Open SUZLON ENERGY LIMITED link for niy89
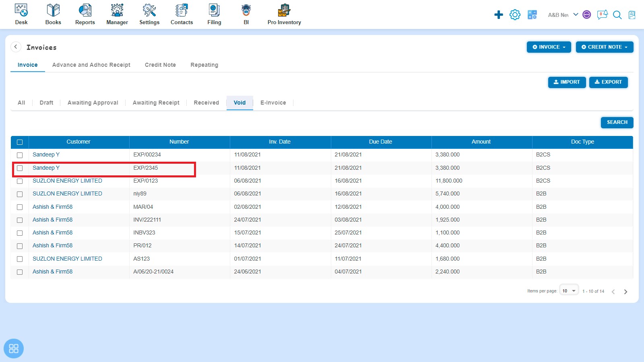644x362 pixels. (67, 193)
